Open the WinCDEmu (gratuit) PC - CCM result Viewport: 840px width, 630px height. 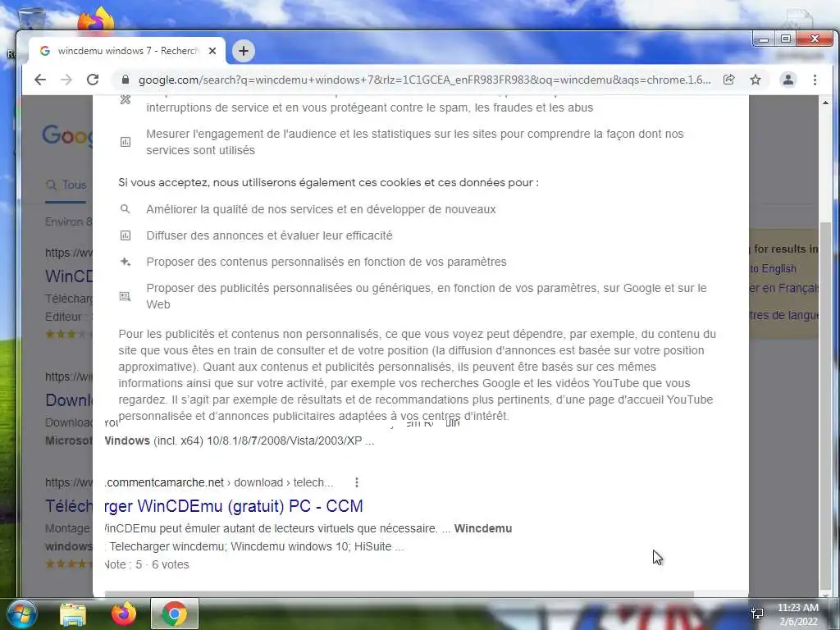[234, 505]
